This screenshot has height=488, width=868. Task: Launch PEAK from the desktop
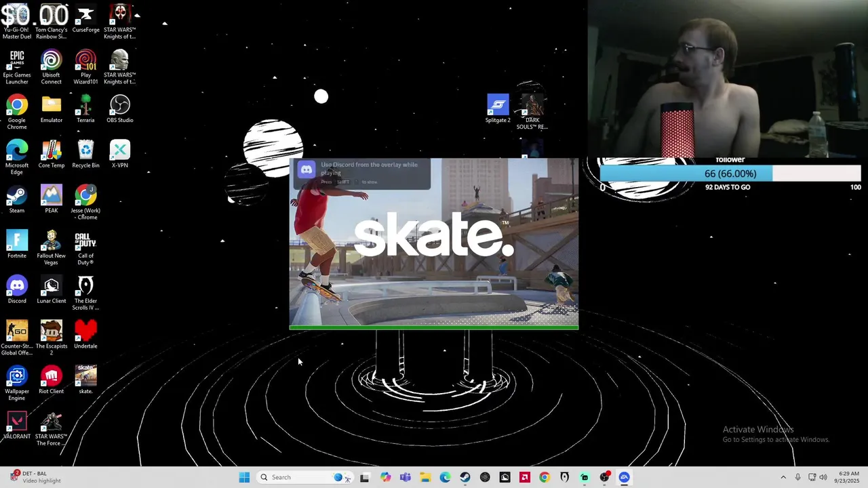(52, 199)
